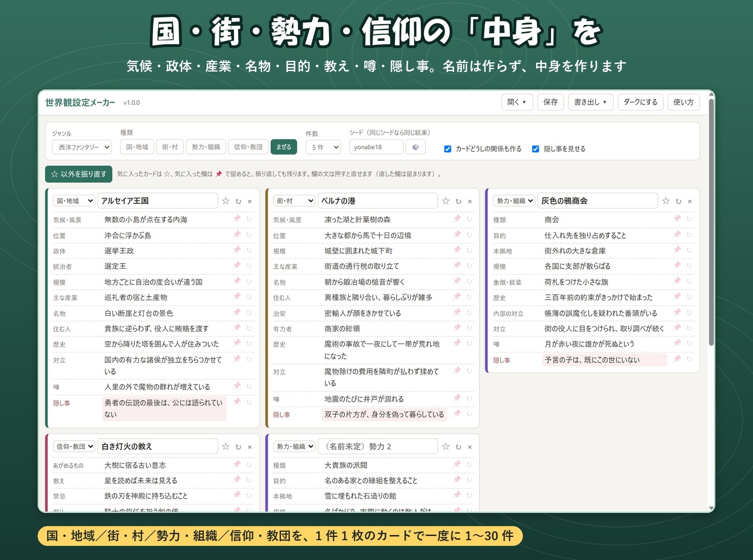Viewport: 753px width, 560px height.
Task: Reroll the ベルナの港 card
Action: point(458,201)
